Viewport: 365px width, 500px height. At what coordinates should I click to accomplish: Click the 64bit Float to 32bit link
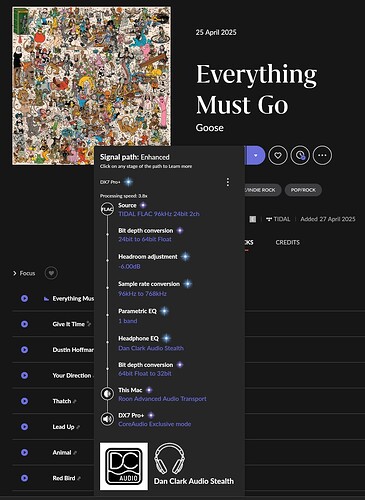(x=145, y=374)
